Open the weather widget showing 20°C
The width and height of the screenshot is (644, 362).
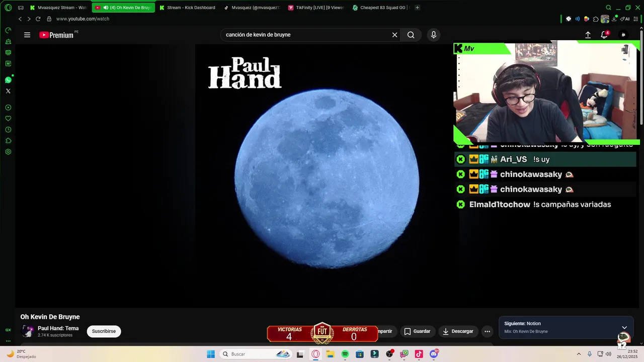(21, 354)
